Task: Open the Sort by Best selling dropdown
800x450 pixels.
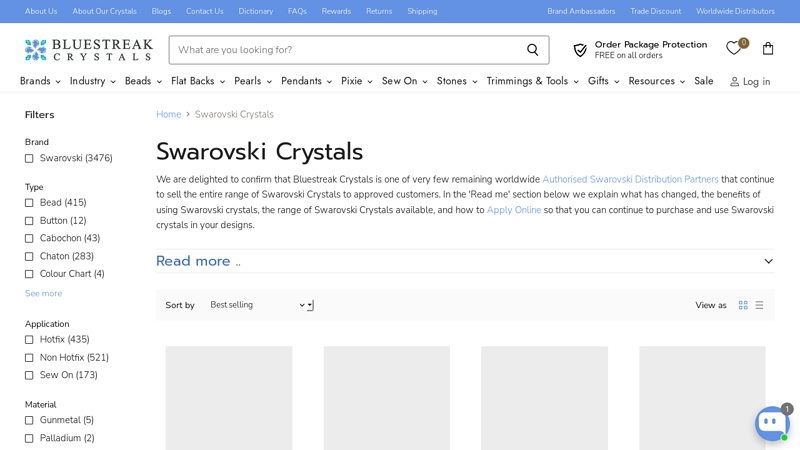Action: [262, 305]
